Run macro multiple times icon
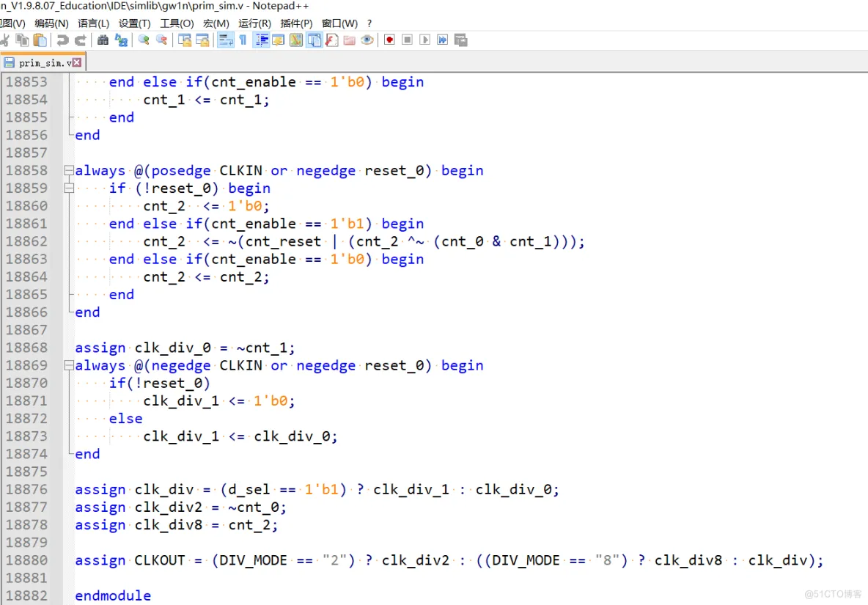The width and height of the screenshot is (868, 605). pos(443,40)
